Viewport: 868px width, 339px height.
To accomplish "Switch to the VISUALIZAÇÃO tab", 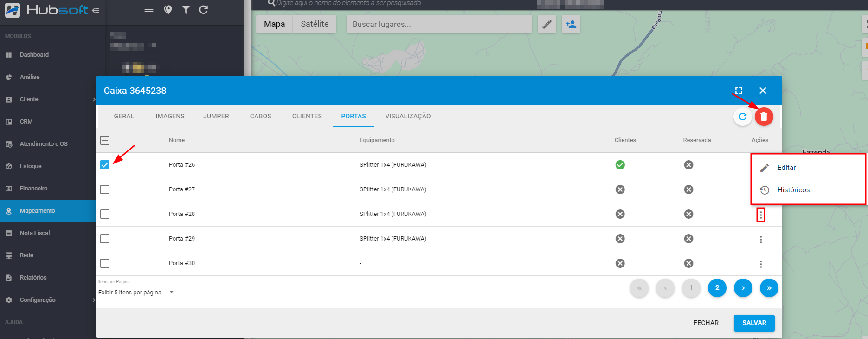I will [x=408, y=117].
